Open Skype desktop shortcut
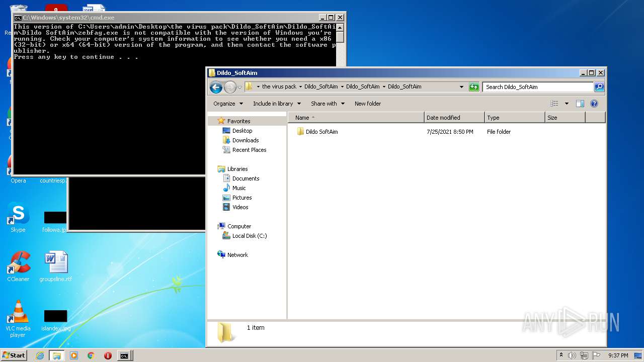The image size is (644, 362). coord(18,218)
